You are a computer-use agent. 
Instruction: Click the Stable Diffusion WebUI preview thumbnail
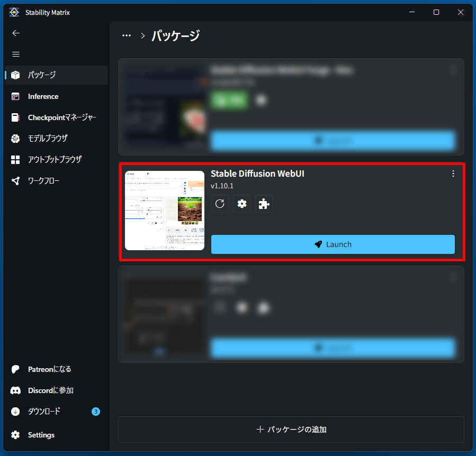[164, 210]
